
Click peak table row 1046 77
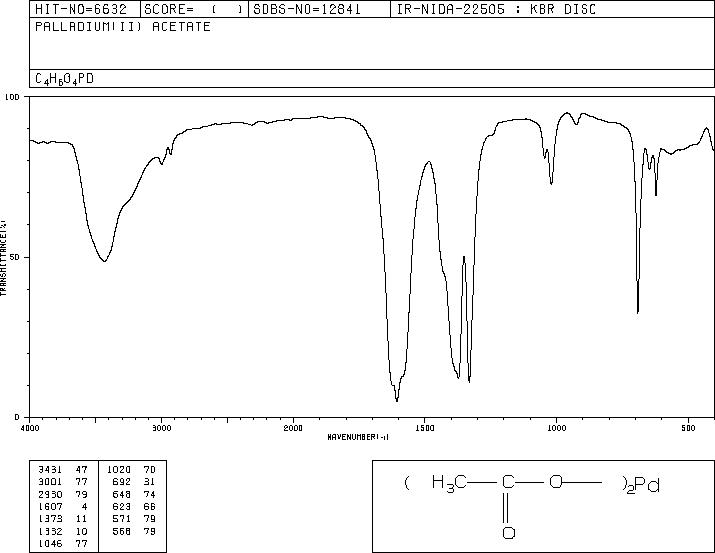[63, 544]
